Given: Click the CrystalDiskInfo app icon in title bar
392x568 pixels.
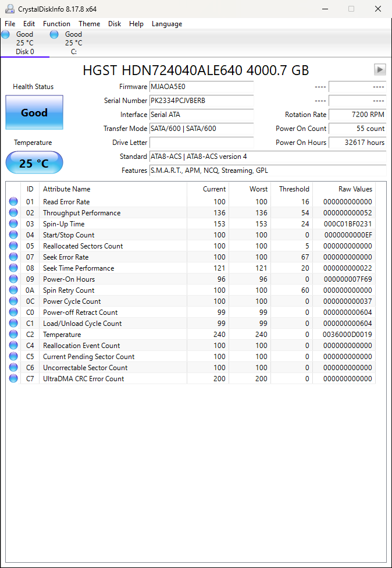Looking at the screenshot, I should [9, 9].
